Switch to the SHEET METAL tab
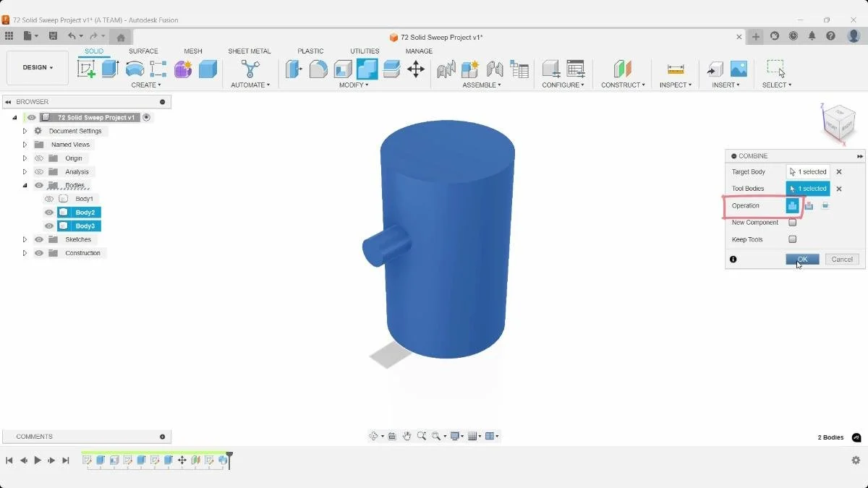This screenshot has height=488, width=868. click(x=250, y=51)
